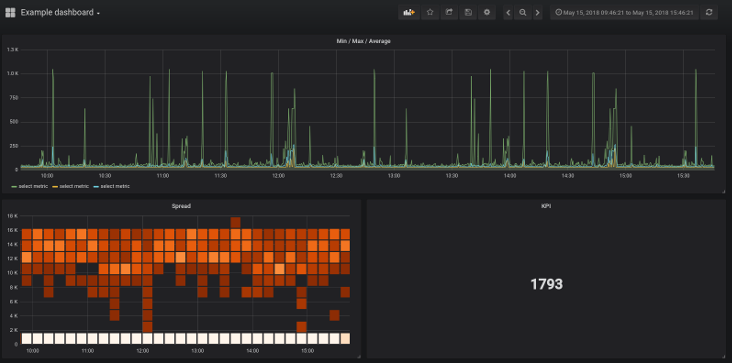The image size is (732, 363).
Task: Click the 1.0 K label on the Min / Max / Average axis
Action: coord(12,74)
